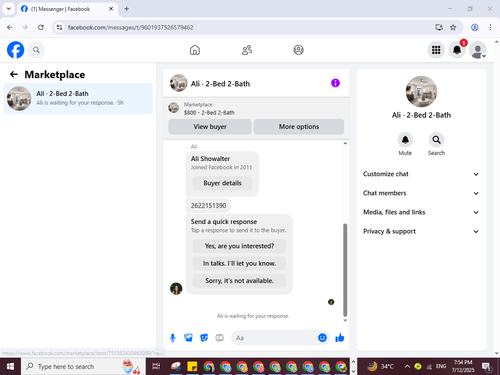Viewport: 500px width, 375px height.
Task: Click the browser back arrow
Action: (x=10, y=27)
